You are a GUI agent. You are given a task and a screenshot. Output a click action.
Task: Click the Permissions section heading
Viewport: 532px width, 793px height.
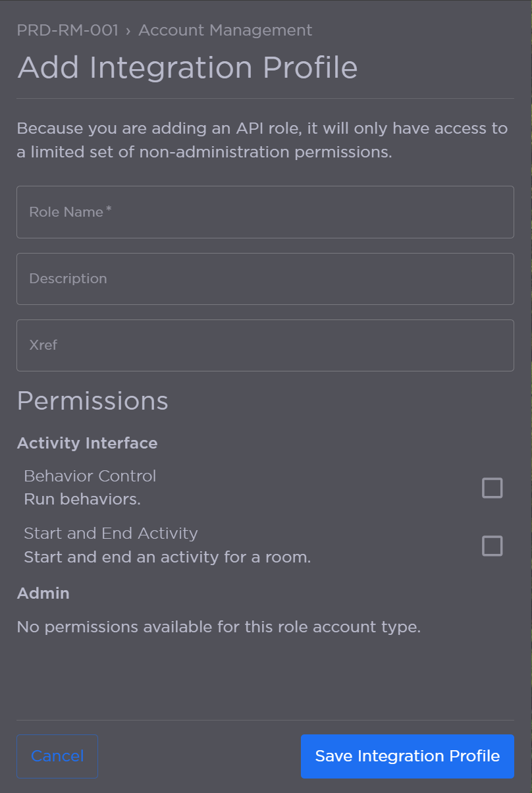(92, 400)
